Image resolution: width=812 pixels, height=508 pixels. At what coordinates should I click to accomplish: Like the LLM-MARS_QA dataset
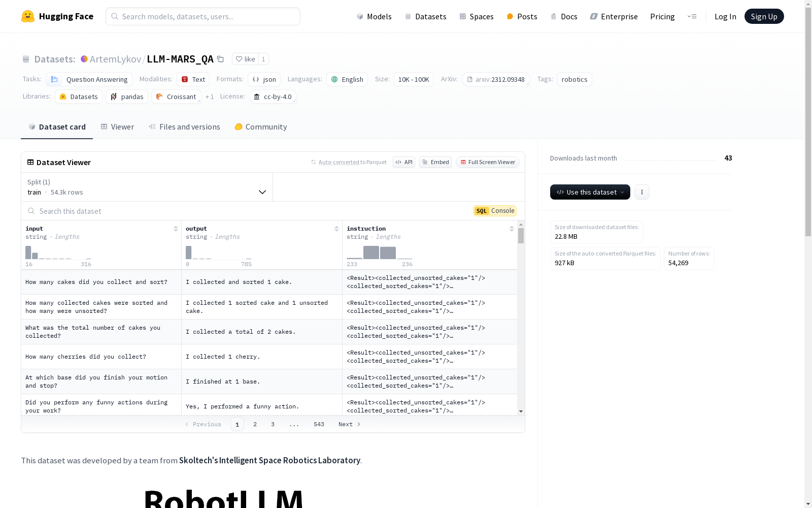[245, 59]
